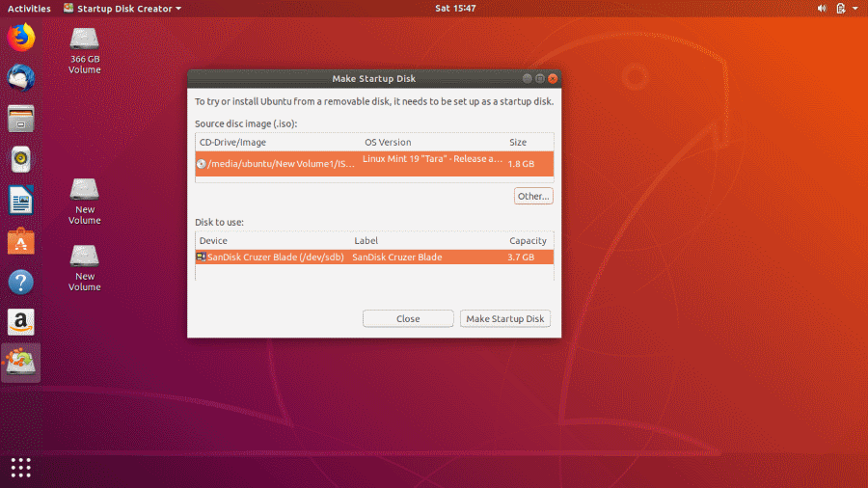Launch Thunderbird mail from the dock
This screenshot has height=488, width=868.
[21, 78]
